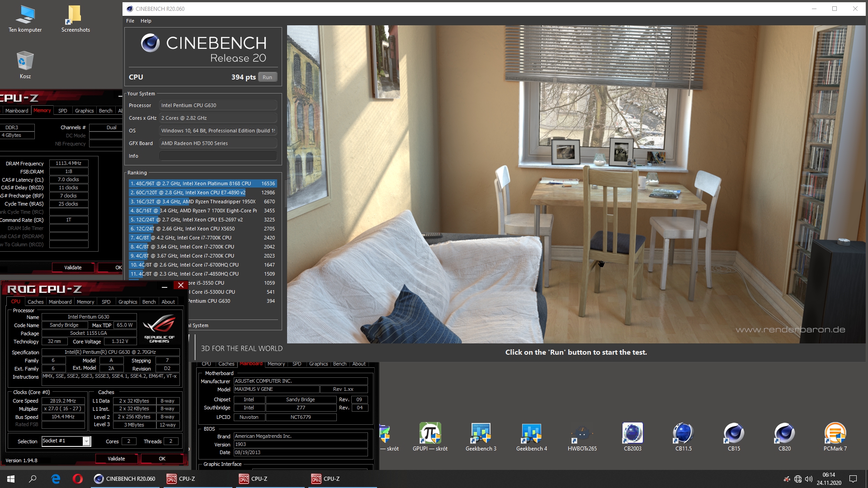Select Graphics tab in memory CPU-Z window
This screenshot has width=868, height=488.
pos(84,111)
